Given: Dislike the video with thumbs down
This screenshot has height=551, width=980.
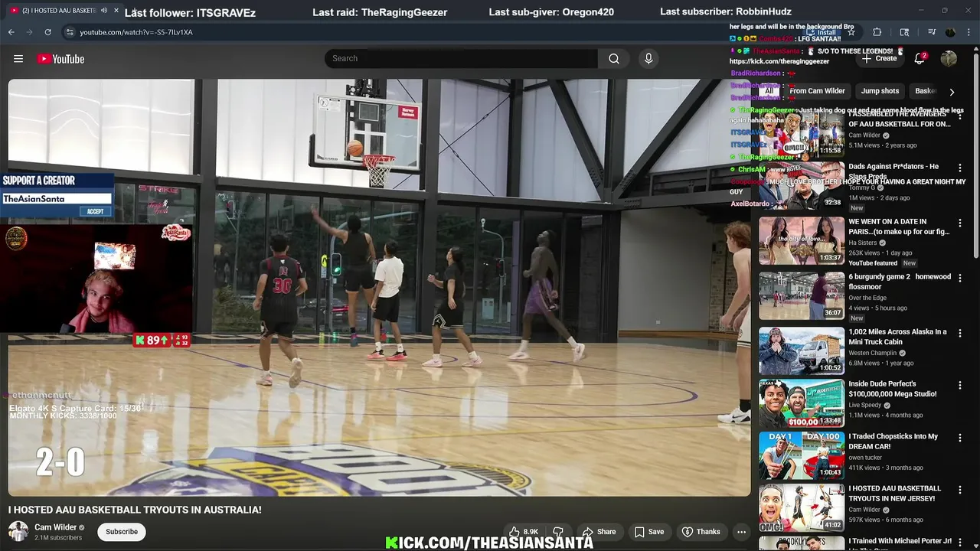Looking at the screenshot, I should [x=558, y=532].
